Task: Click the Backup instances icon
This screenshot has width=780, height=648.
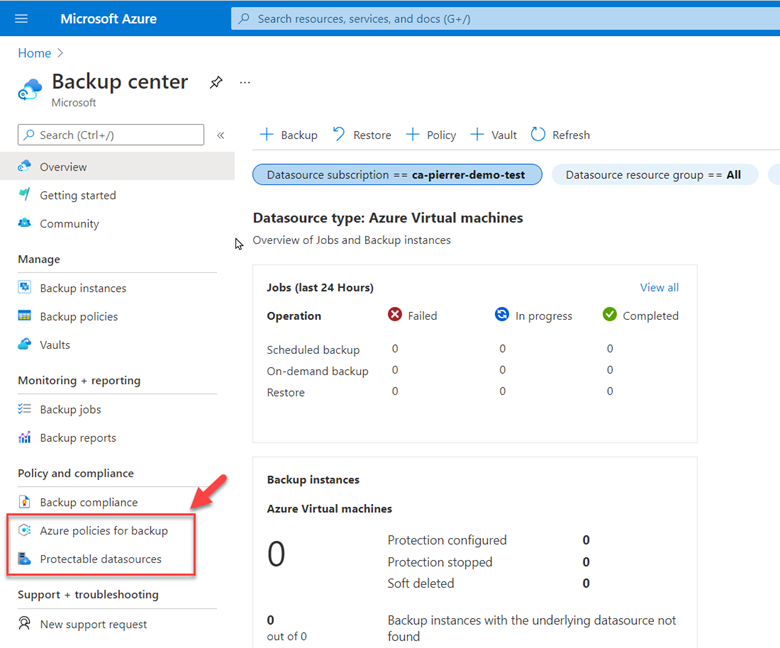Action: 24,287
